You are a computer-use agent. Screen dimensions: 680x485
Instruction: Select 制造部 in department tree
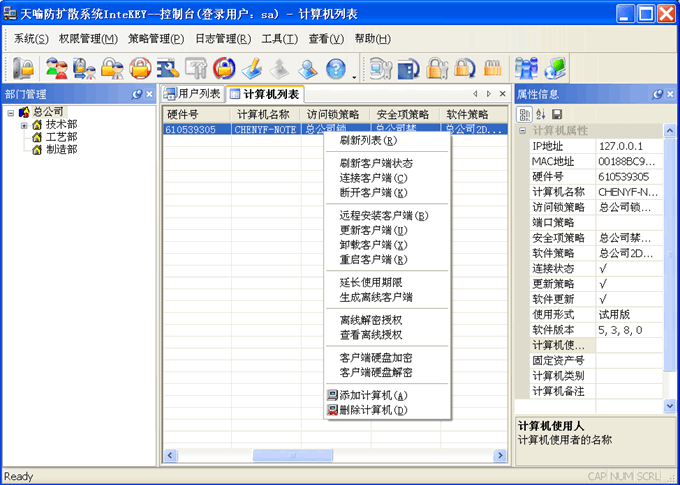tap(62, 150)
